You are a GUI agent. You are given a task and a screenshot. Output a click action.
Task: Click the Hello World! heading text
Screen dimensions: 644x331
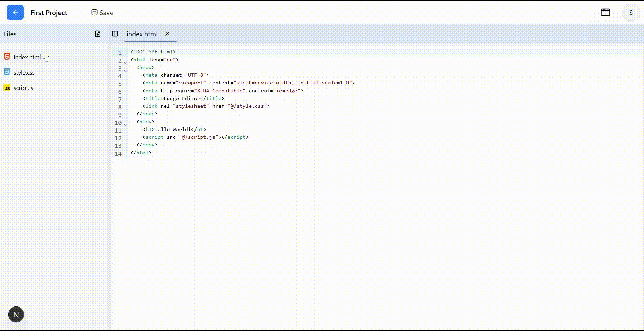pyautogui.click(x=173, y=129)
